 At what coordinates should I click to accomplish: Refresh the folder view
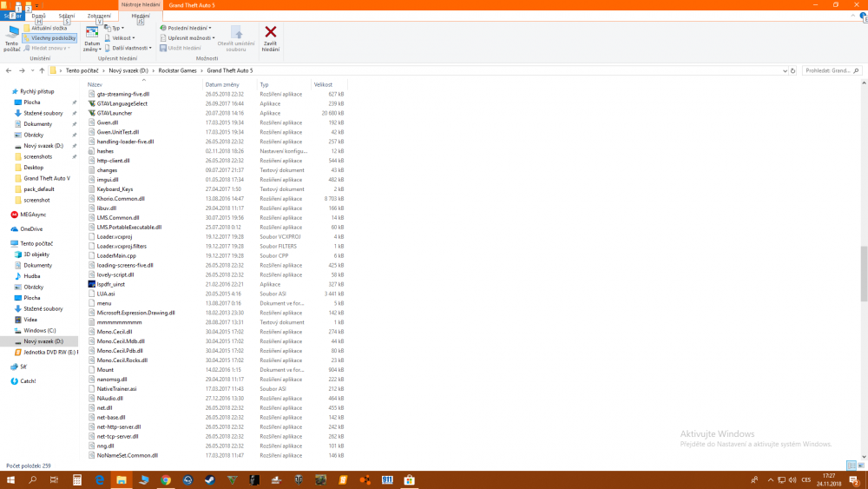click(792, 71)
